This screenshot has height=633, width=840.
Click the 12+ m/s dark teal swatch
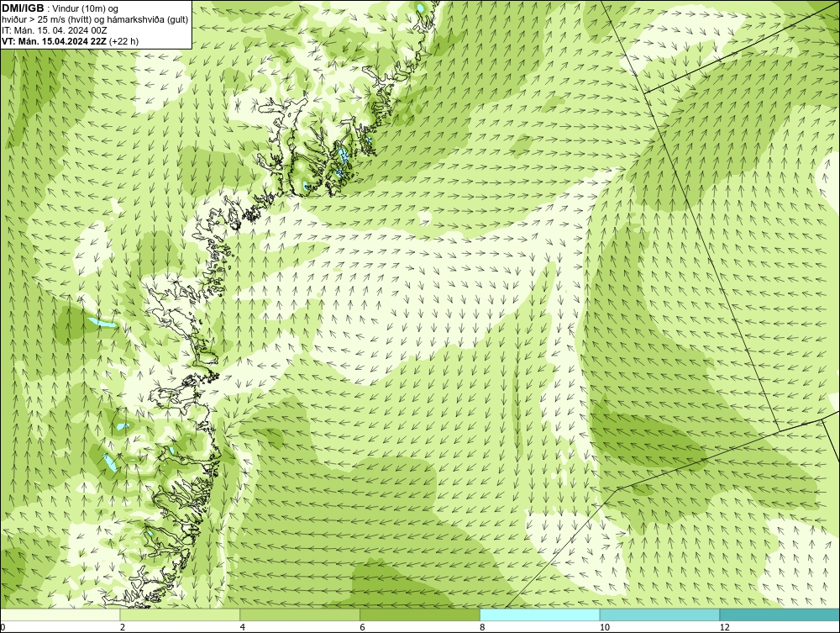[x=780, y=615]
